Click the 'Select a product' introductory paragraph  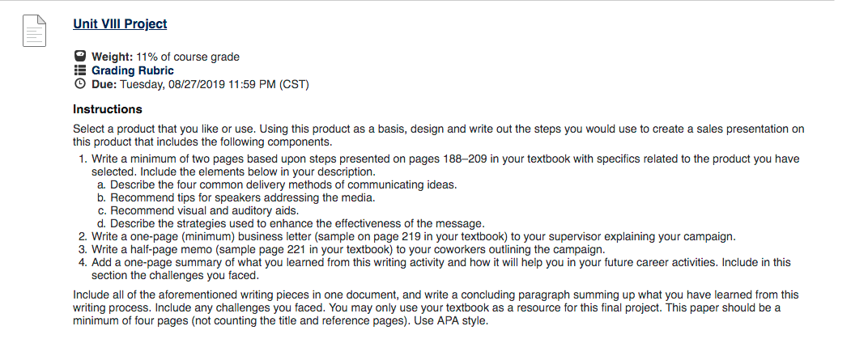coord(438,135)
